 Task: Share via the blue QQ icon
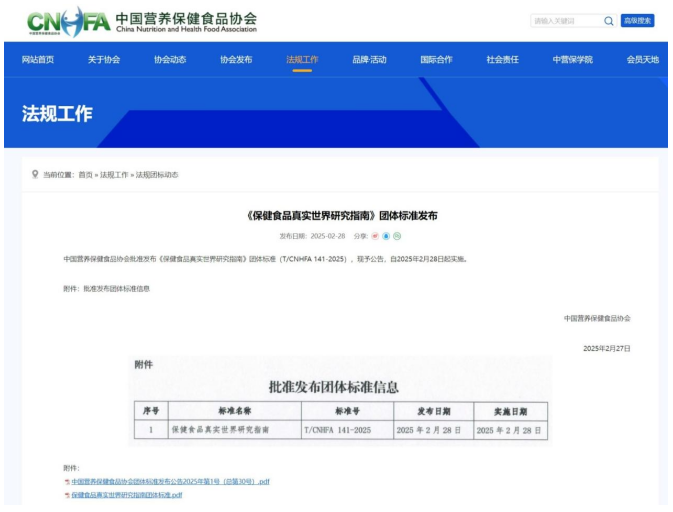point(386,236)
